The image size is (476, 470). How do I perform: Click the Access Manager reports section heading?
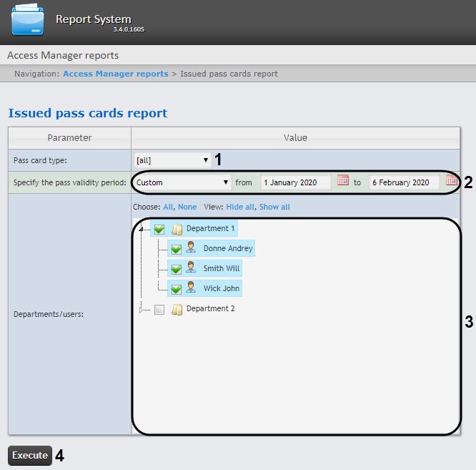[x=63, y=55]
